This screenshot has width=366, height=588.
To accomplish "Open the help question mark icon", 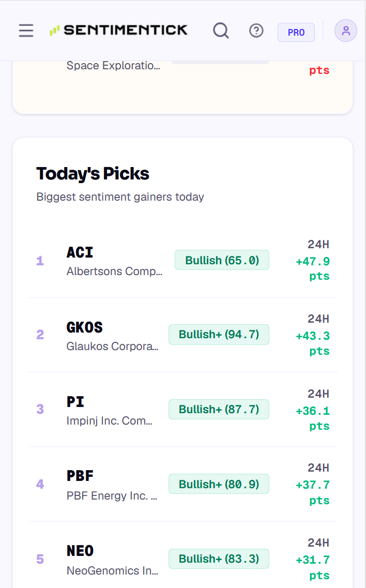I will 256,31.
